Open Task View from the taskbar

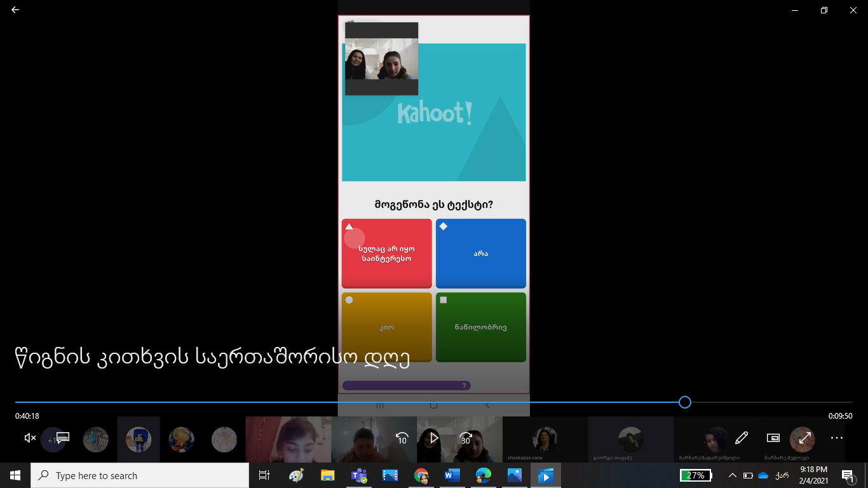[x=264, y=475]
